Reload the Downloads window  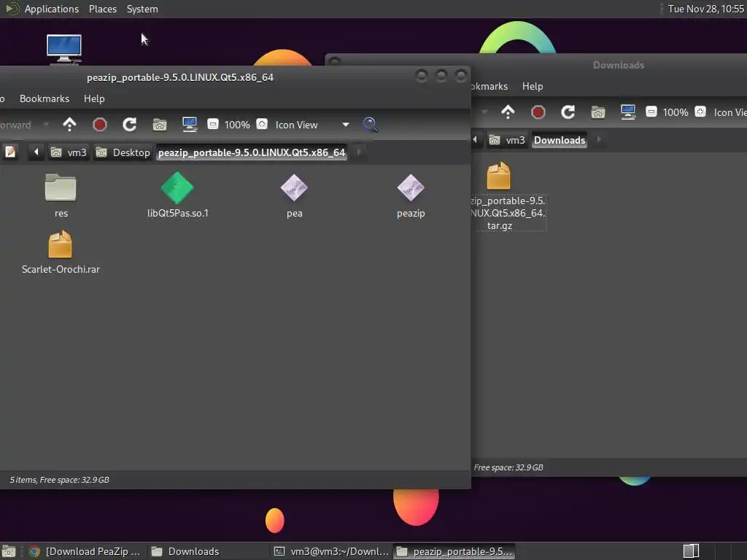(x=568, y=112)
